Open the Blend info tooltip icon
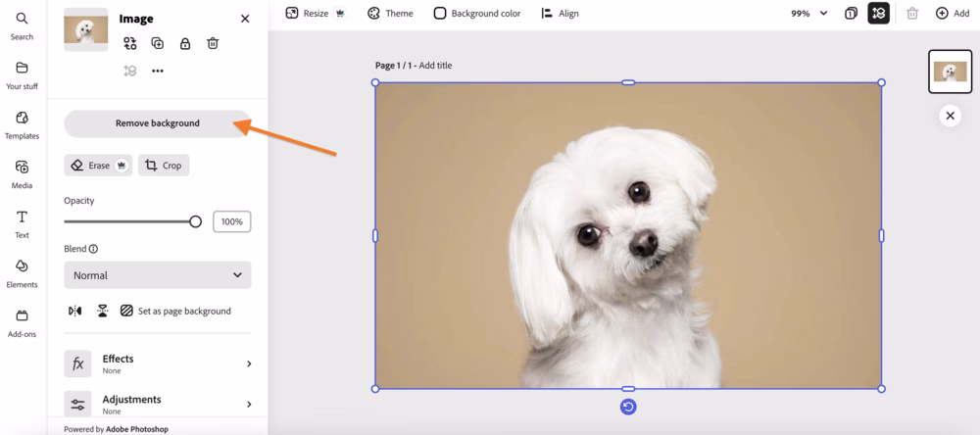 [x=93, y=249]
